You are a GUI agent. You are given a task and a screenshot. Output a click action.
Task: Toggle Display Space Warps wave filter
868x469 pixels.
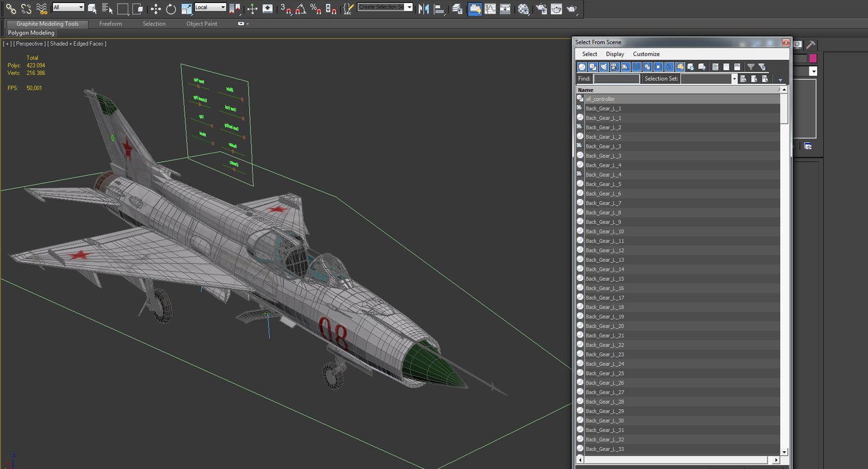click(x=636, y=67)
